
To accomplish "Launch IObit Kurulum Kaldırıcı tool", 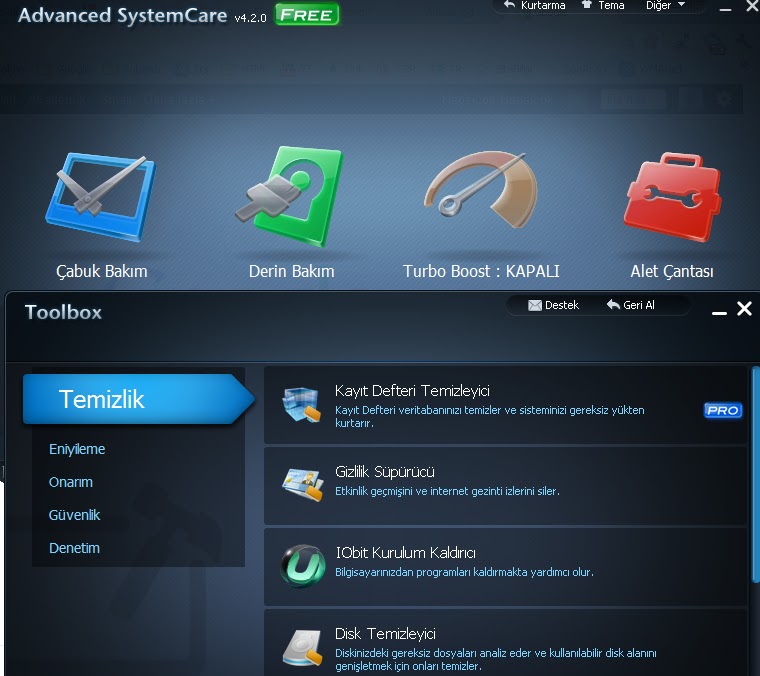I will [505, 566].
